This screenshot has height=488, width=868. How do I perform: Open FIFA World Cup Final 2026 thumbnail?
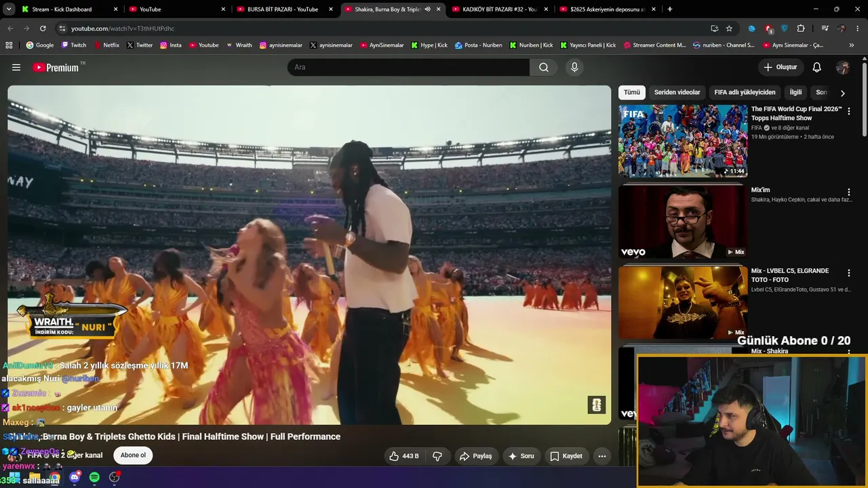[683, 141]
